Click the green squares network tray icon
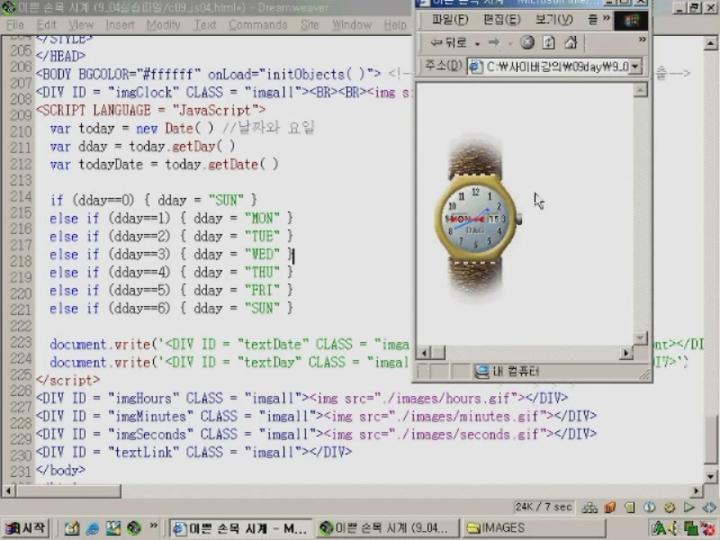 (691, 529)
